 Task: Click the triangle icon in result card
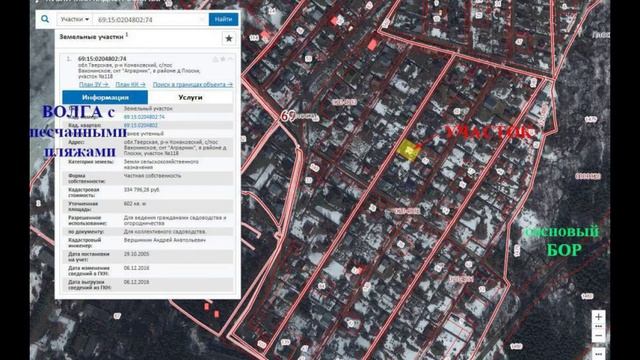216,59
